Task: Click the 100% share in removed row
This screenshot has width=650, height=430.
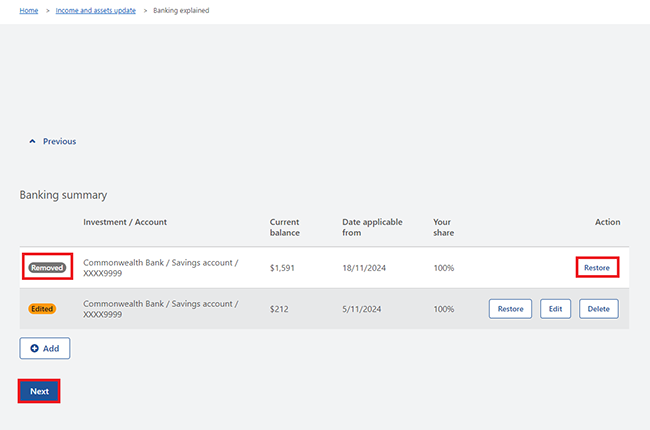Action: [x=444, y=268]
